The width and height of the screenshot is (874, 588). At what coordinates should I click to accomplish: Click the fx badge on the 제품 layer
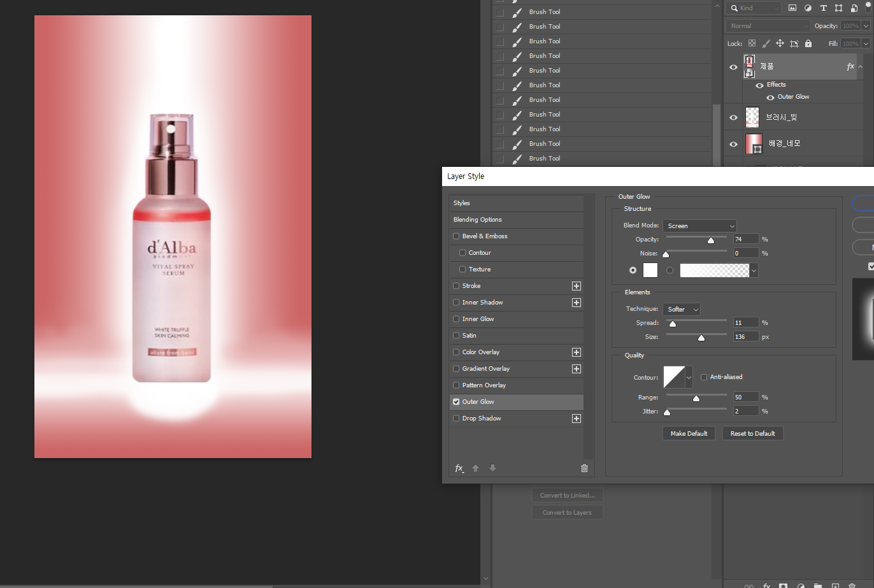point(850,66)
